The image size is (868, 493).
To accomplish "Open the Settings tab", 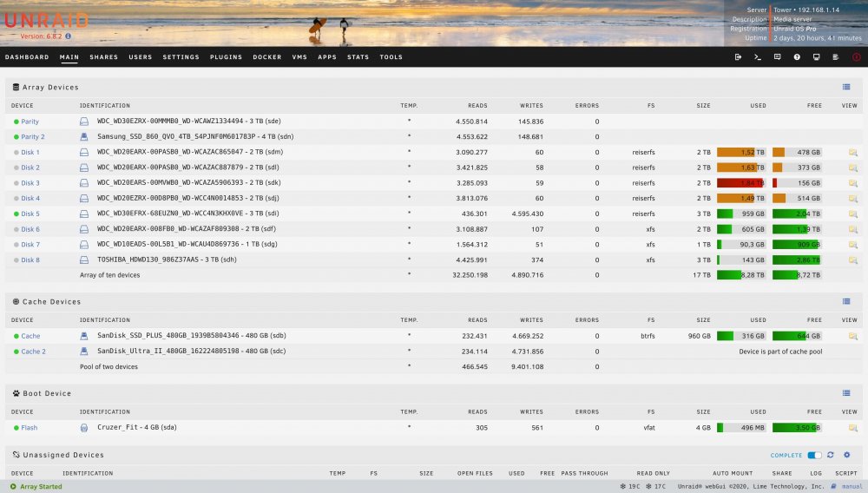I will (181, 57).
